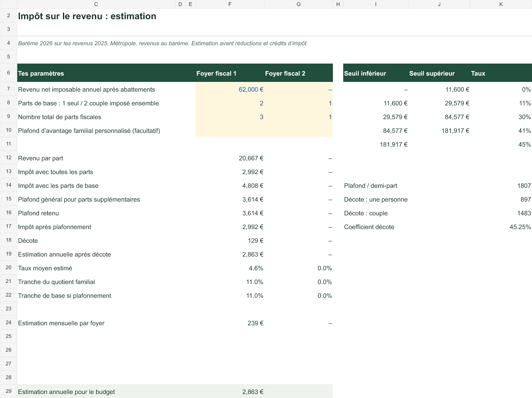Click the 2,863 € budget estimate in row 29
This screenshot has width=532, height=398.
coord(253,392)
